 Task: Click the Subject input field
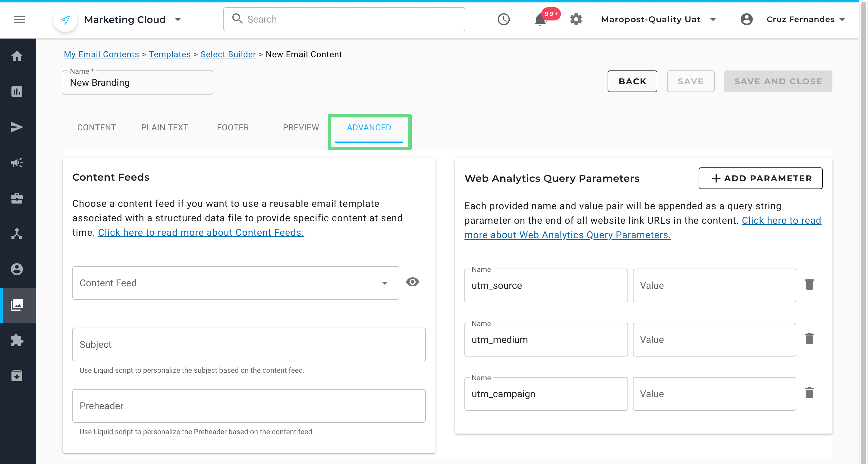[x=249, y=344]
